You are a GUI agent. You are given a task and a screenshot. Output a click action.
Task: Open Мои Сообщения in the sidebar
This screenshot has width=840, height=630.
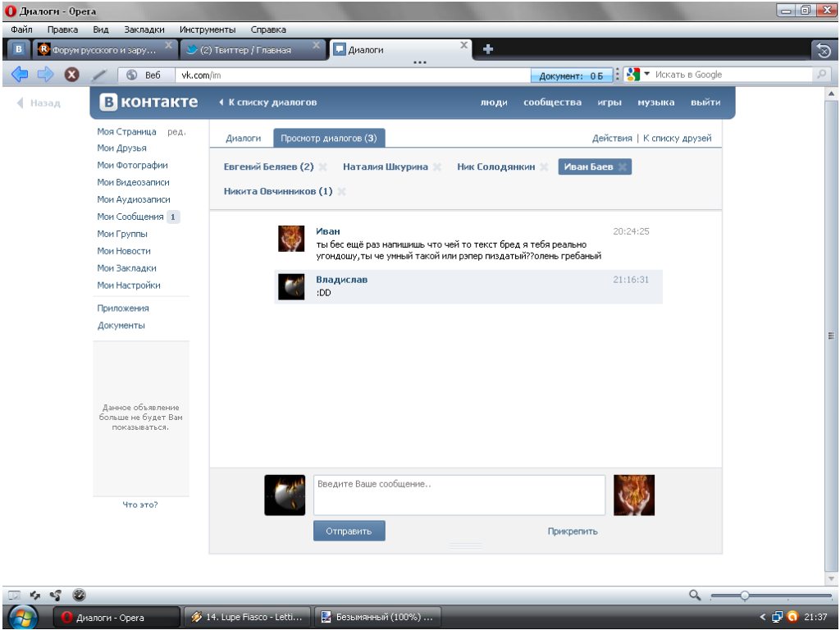130,217
